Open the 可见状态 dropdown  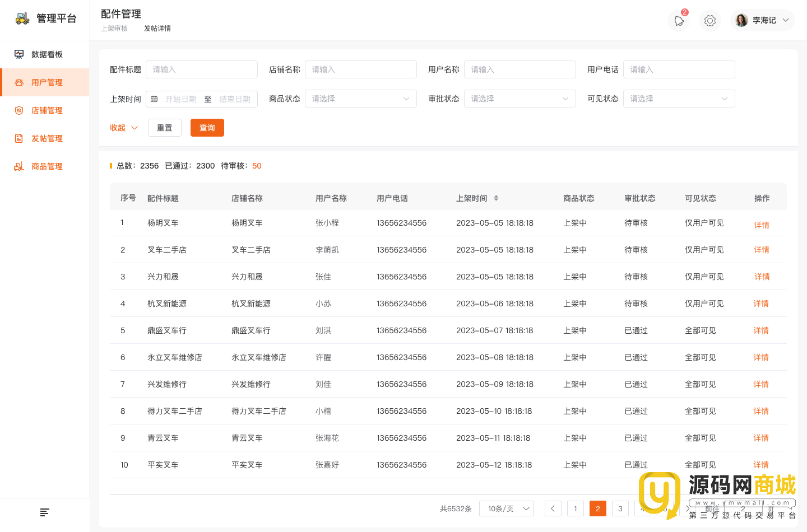coord(679,99)
